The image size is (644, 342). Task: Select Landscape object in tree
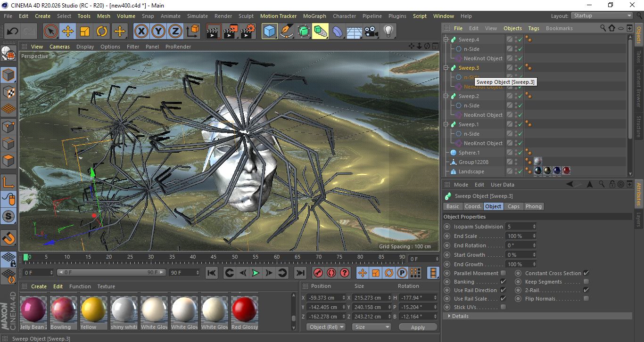[x=471, y=171]
